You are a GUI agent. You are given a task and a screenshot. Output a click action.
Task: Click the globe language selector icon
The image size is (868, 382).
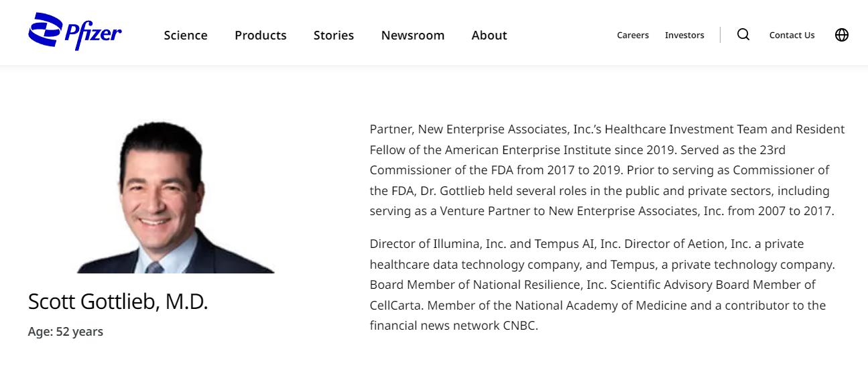click(842, 35)
